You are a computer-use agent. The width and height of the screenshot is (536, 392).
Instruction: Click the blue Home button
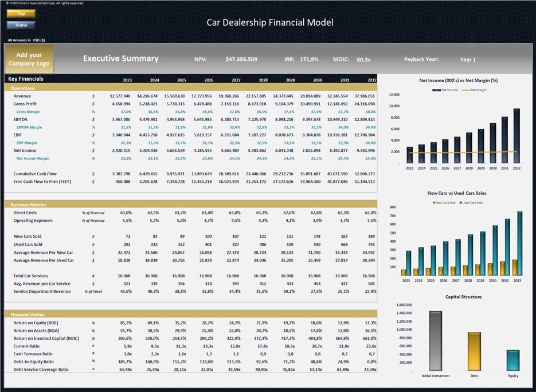pyautogui.click(x=21, y=25)
